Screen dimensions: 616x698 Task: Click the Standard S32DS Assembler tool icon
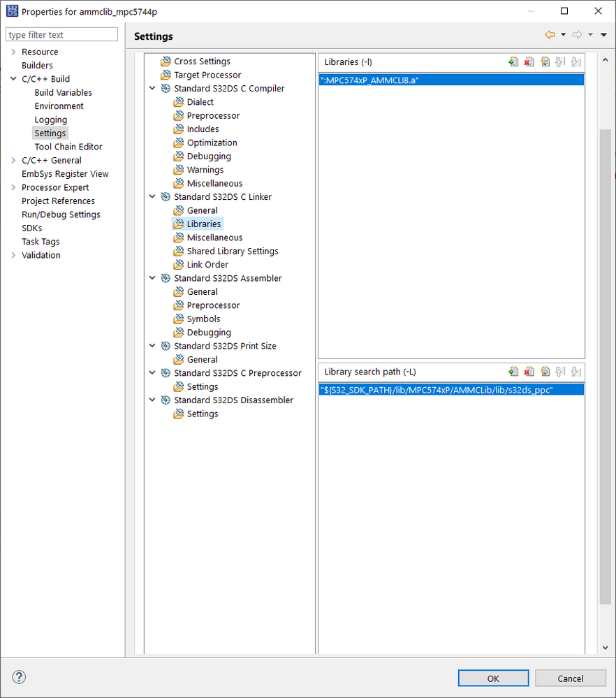(x=166, y=278)
